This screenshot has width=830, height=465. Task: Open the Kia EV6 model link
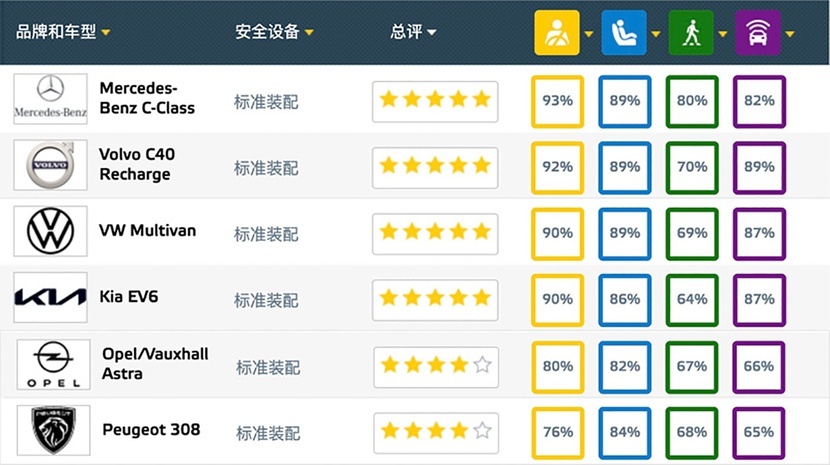pyautogui.click(x=129, y=297)
